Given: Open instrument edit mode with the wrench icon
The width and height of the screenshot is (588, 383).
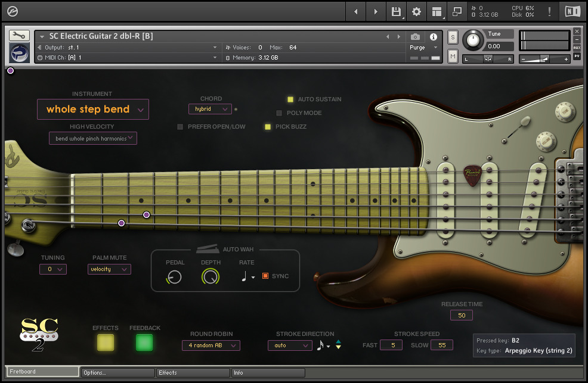Looking at the screenshot, I should pos(18,36).
